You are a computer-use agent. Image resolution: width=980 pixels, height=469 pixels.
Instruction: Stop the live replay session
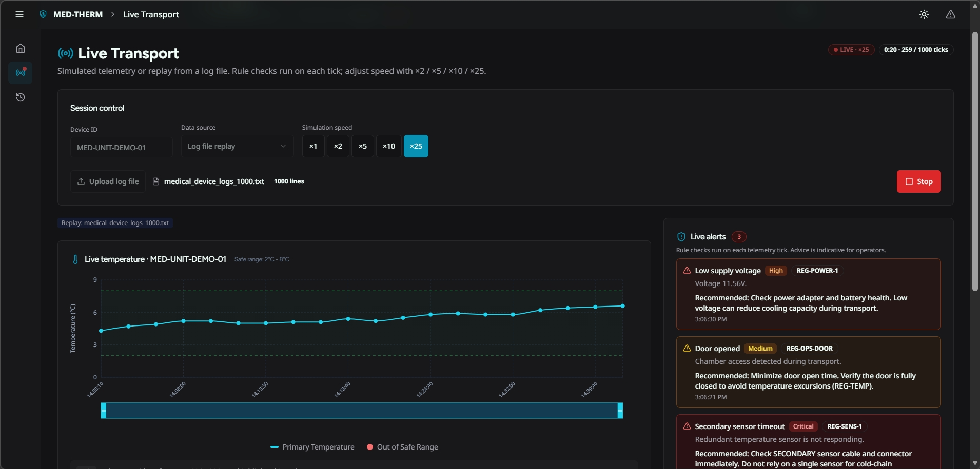point(918,181)
